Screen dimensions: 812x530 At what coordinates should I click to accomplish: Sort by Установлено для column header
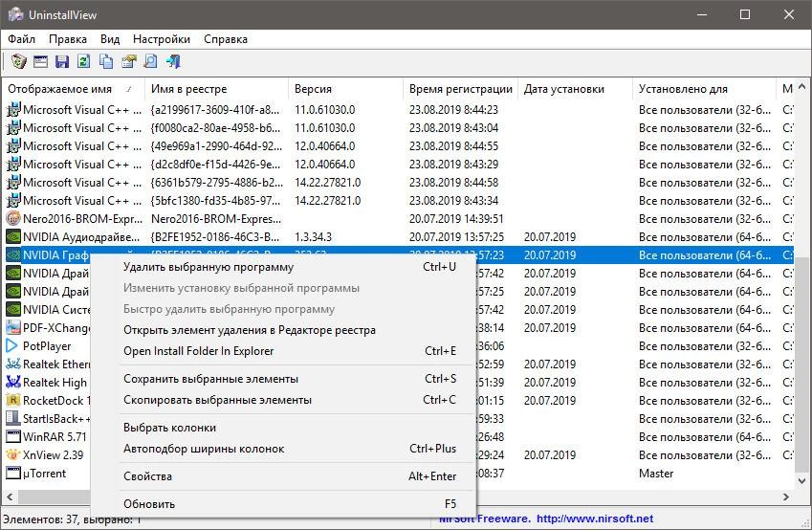705,89
